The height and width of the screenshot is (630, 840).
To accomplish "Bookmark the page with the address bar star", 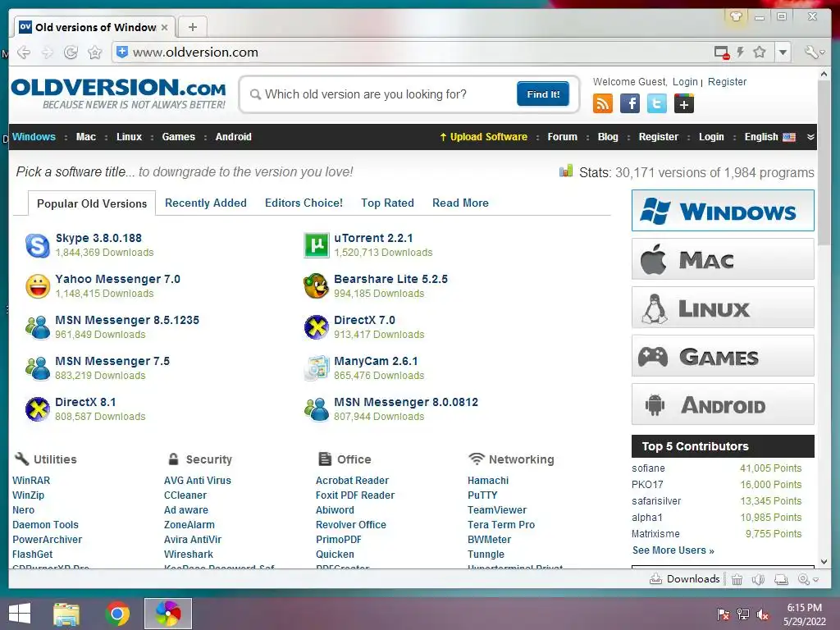I will pos(760,52).
